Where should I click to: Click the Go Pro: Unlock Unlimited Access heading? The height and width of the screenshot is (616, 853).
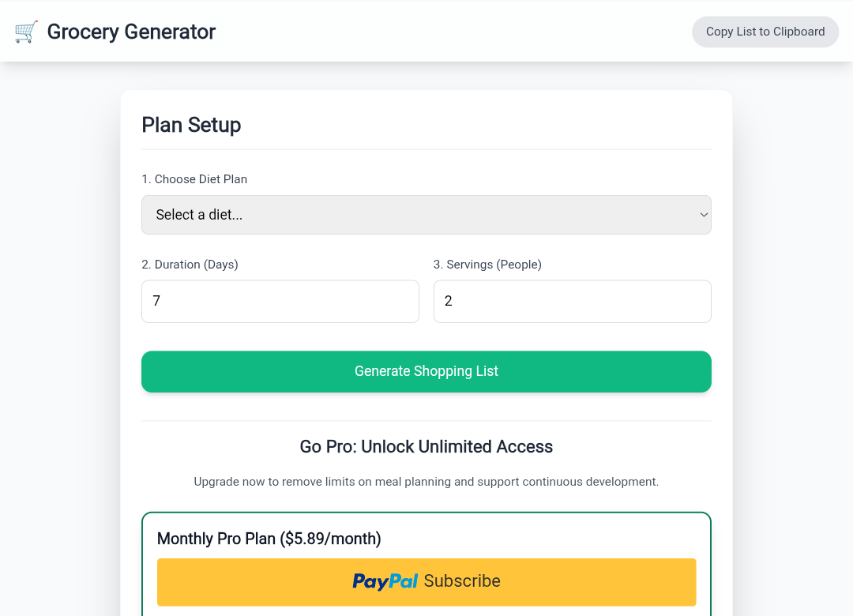pos(426,446)
